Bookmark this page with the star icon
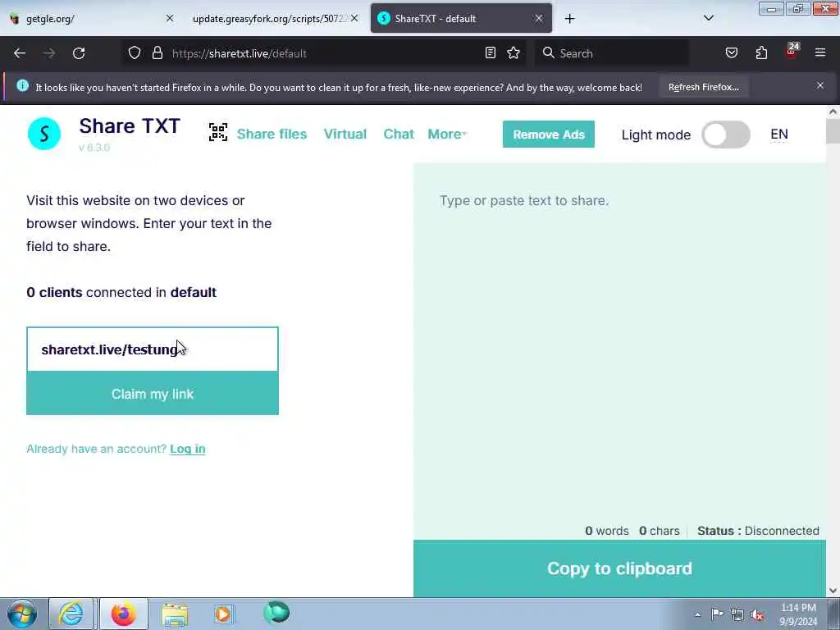Image resolution: width=840 pixels, height=630 pixels. [x=514, y=52]
